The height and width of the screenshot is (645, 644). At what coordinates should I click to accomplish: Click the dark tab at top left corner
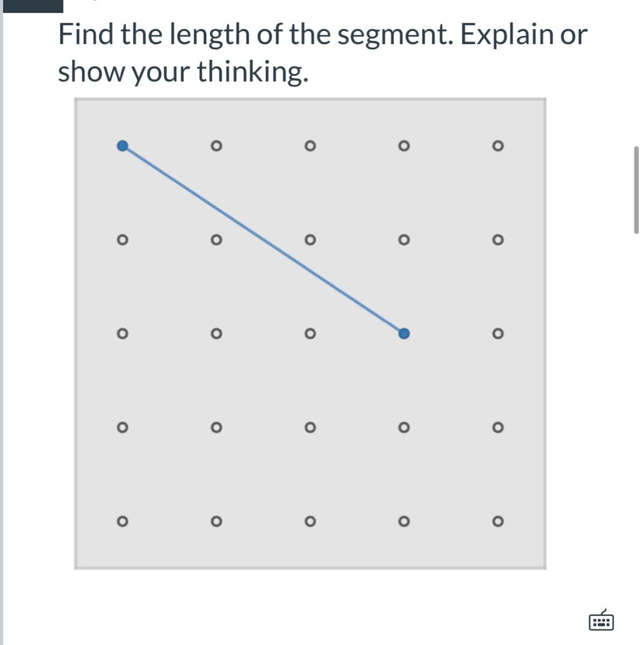coord(32,6)
